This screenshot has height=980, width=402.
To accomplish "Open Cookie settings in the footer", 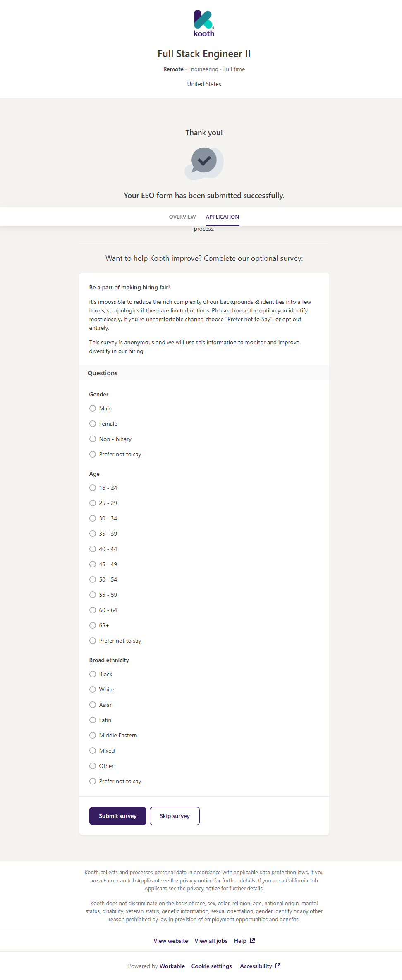I will coord(211,966).
